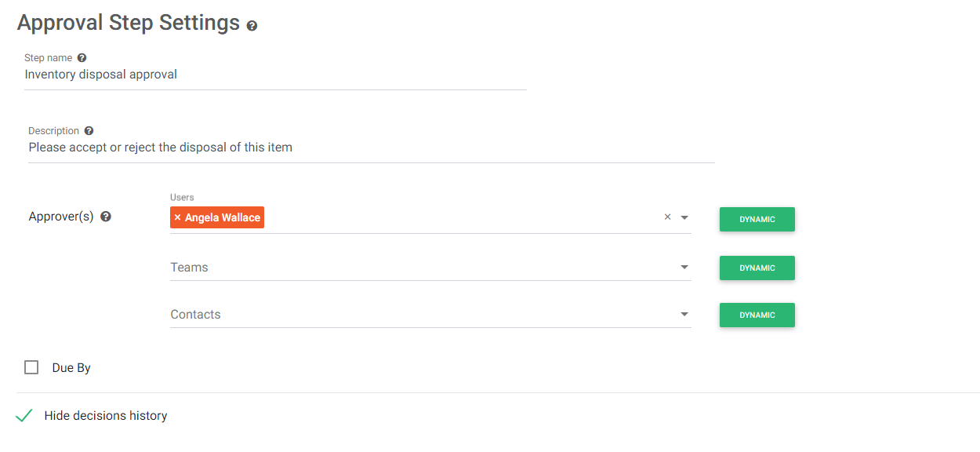
Task: Click the help icon beside Step name
Action: tap(82, 57)
